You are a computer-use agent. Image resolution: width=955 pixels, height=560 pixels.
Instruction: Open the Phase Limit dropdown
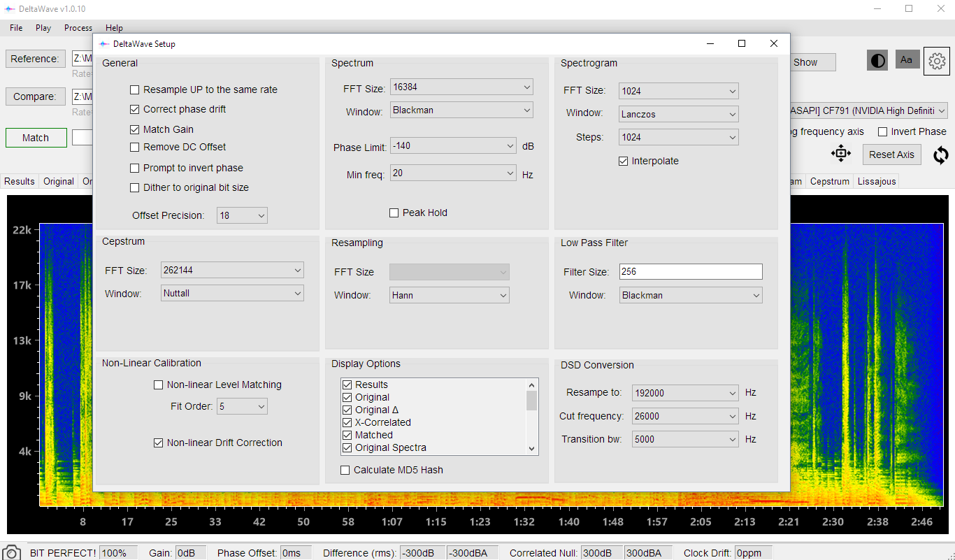[x=453, y=146]
